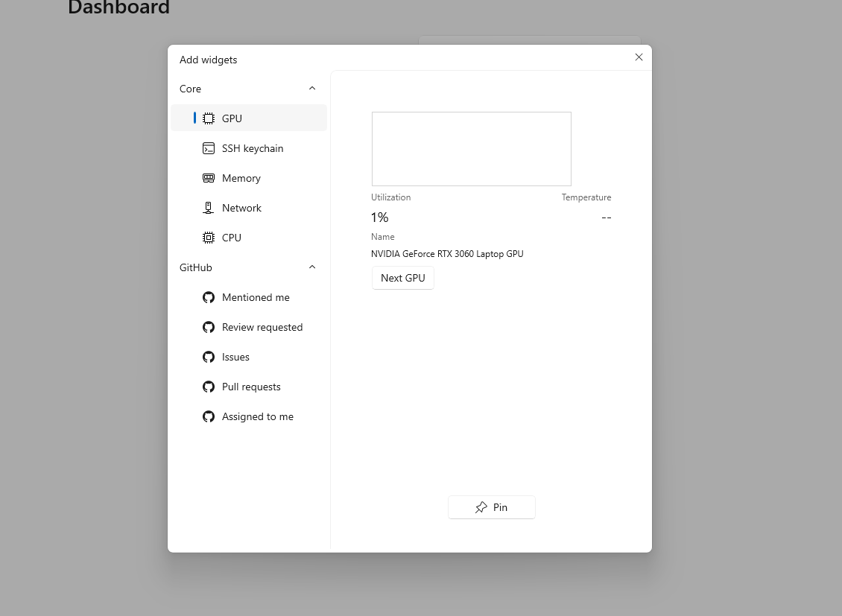Click the Memory module icon

click(x=209, y=178)
